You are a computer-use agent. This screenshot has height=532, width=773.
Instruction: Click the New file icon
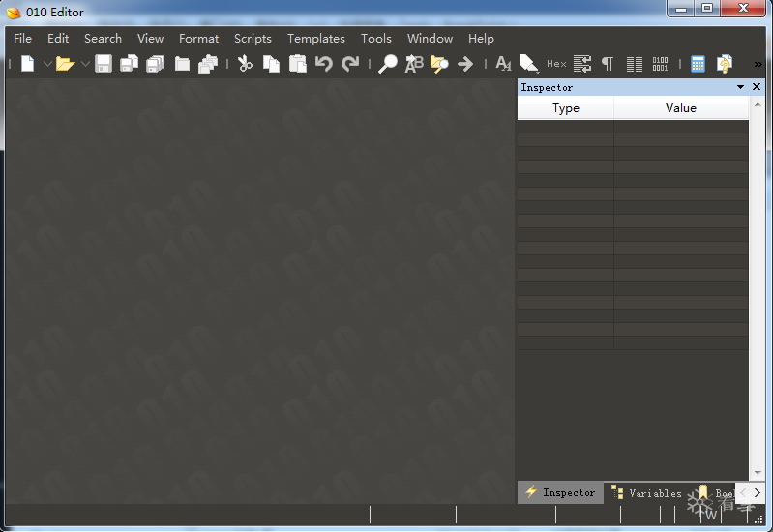(x=28, y=64)
